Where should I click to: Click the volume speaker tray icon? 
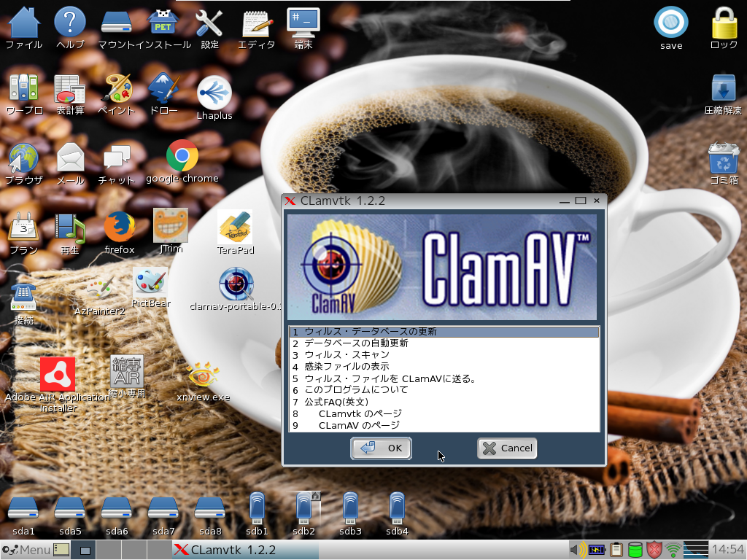pyautogui.click(x=578, y=550)
